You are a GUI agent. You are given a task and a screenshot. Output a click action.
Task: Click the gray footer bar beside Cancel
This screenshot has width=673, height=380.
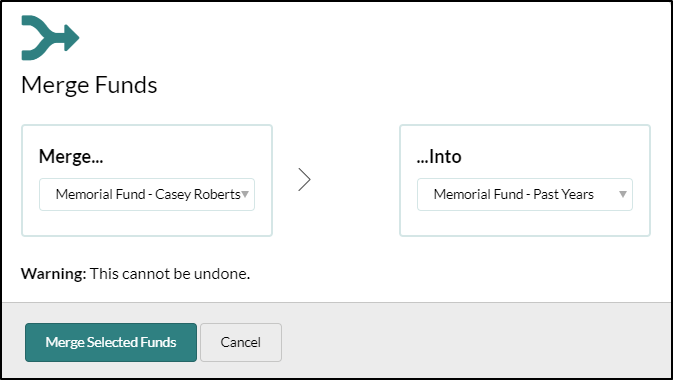click(472, 341)
